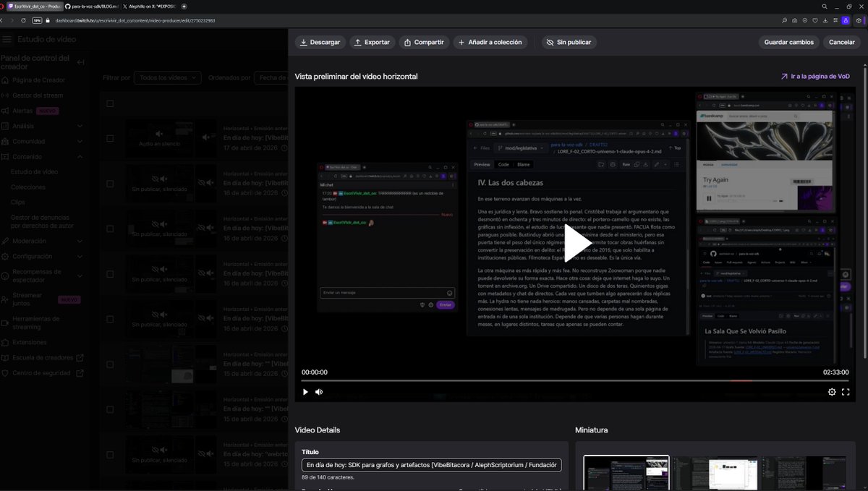Screen dimensions: 868x491
Task: Click the video progress seek bar
Action: [575, 380]
